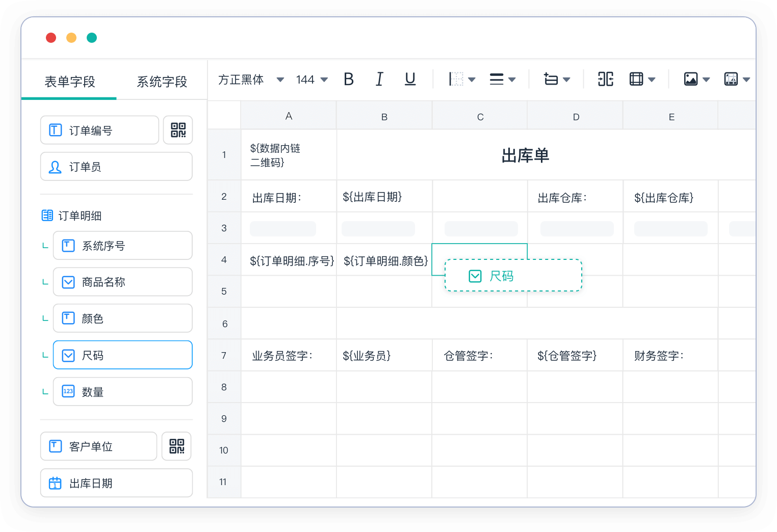777x532 pixels.
Task: Open the row height dropdown
Action: pyautogui.click(x=557, y=79)
